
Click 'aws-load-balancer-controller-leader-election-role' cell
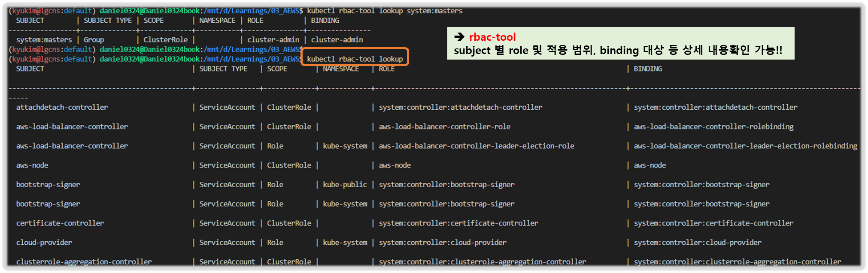[476, 146]
